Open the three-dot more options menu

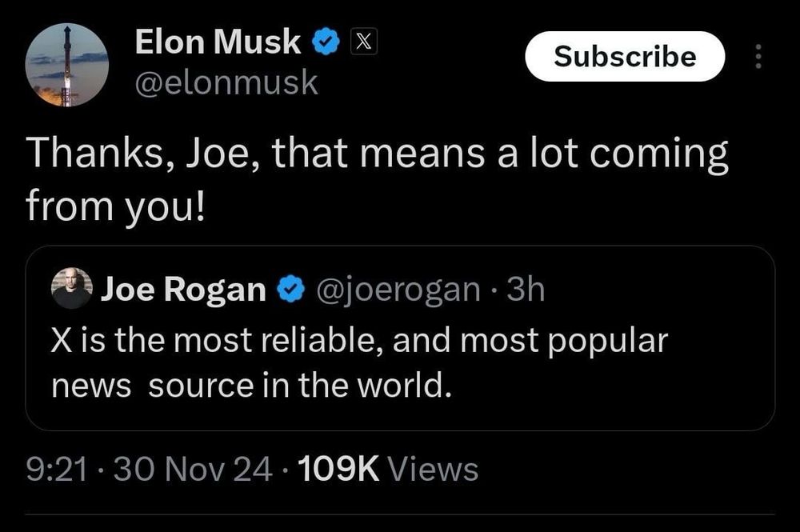(758, 58)
